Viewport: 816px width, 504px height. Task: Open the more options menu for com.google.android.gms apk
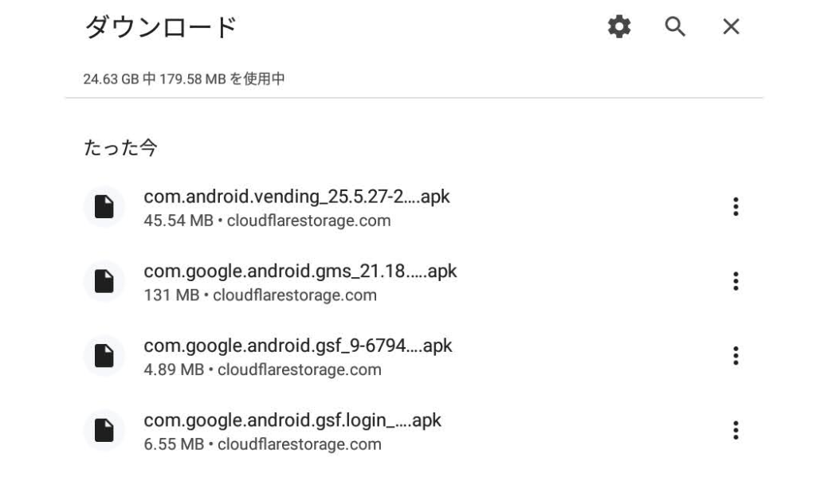pyautogui.click(x=736, y=282)
